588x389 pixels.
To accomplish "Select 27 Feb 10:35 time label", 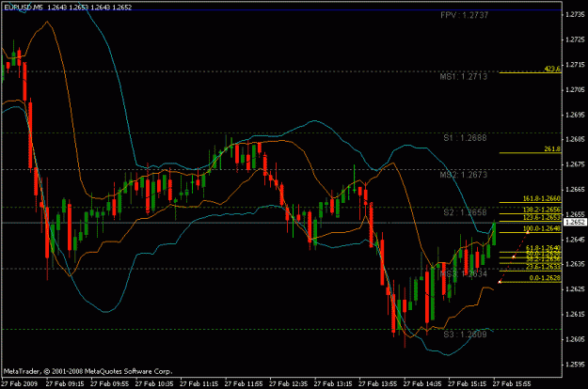I will pos(154,383).
